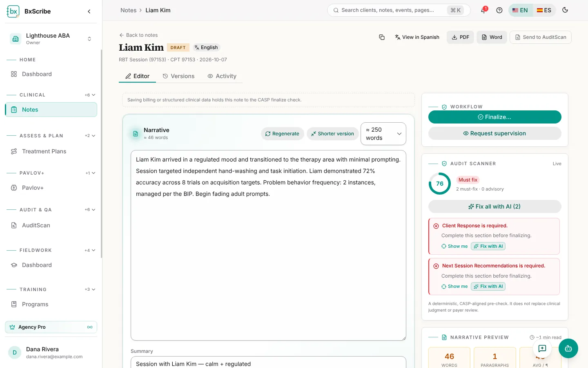Go to Treatment Plans
This screenshot has height=368, width=588.
[51, 151]
